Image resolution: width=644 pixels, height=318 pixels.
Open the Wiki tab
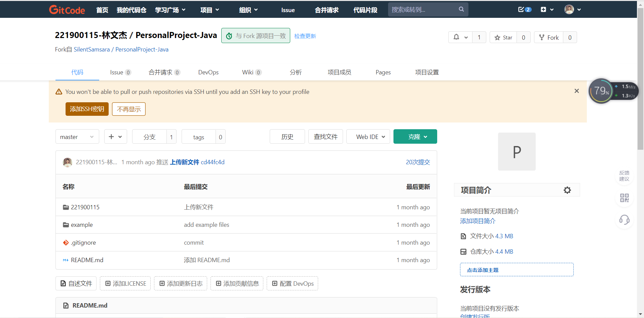point(252,72)
